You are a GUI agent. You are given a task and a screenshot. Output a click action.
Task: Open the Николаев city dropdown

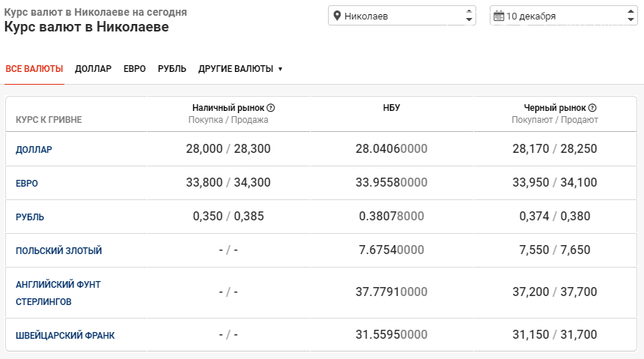pos(401,16)
